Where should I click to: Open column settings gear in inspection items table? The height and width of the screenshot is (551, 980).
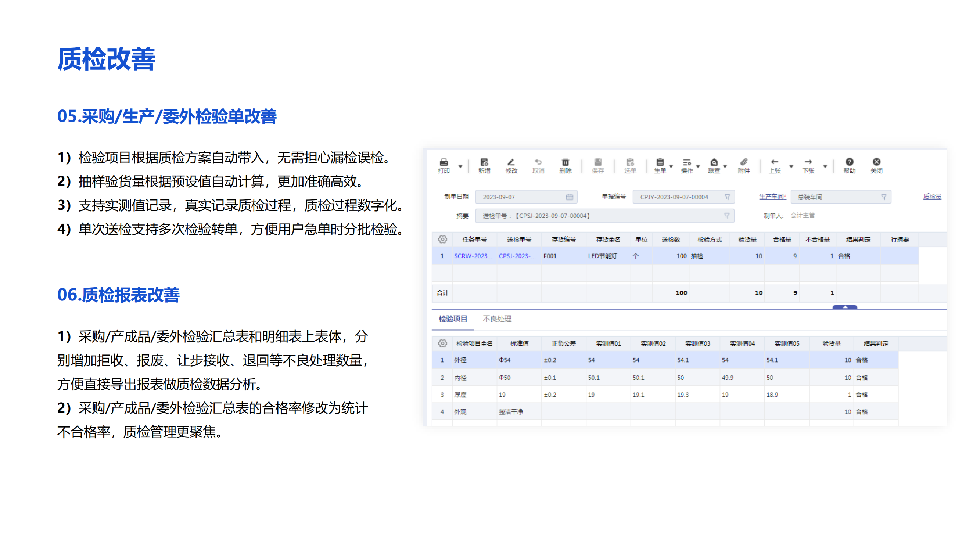442,343
